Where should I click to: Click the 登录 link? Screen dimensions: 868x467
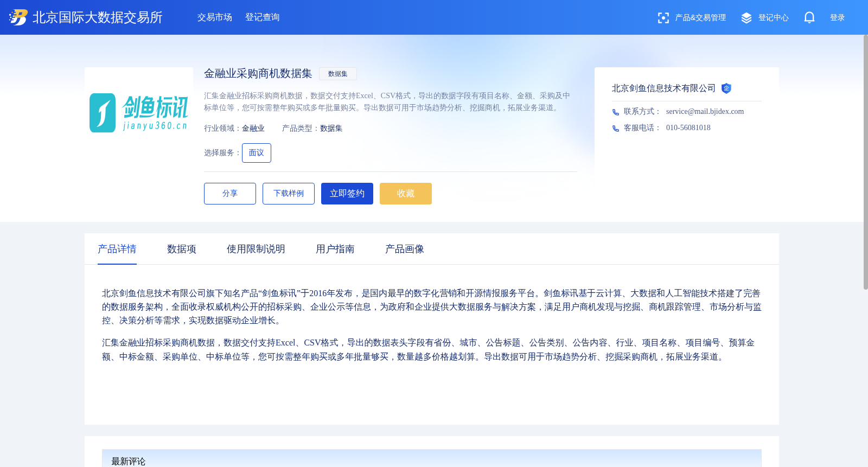tap(838, 18)
